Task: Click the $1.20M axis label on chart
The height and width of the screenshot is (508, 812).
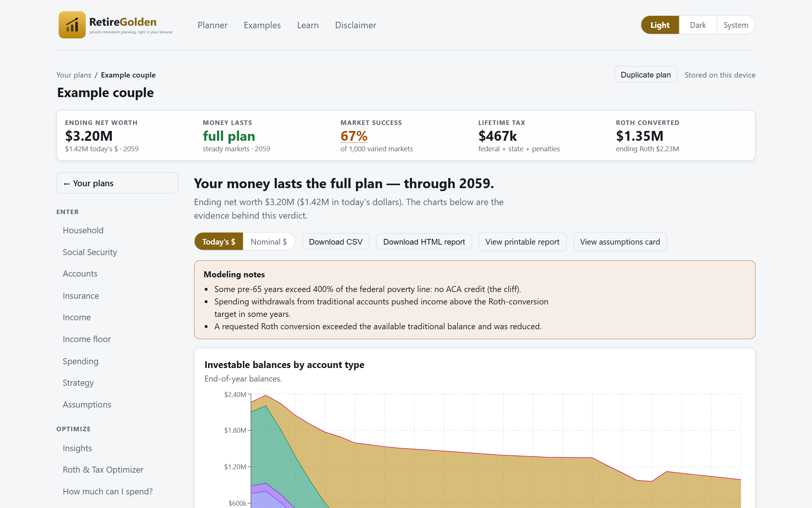Action: click(x=235, y=467)
